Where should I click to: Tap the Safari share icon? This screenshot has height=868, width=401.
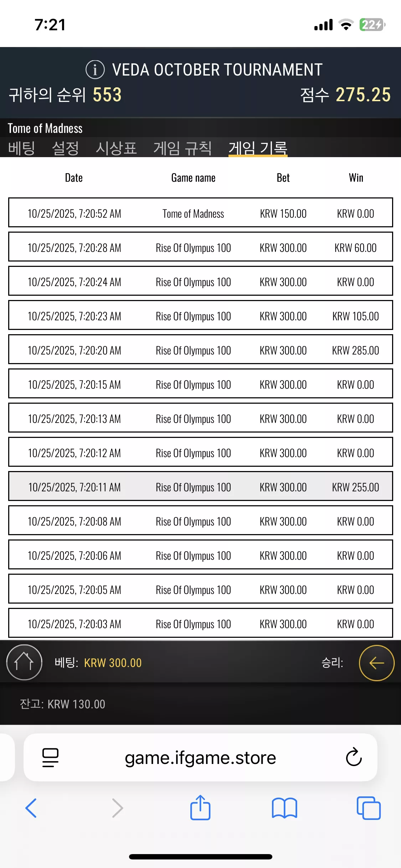[200, 807]
